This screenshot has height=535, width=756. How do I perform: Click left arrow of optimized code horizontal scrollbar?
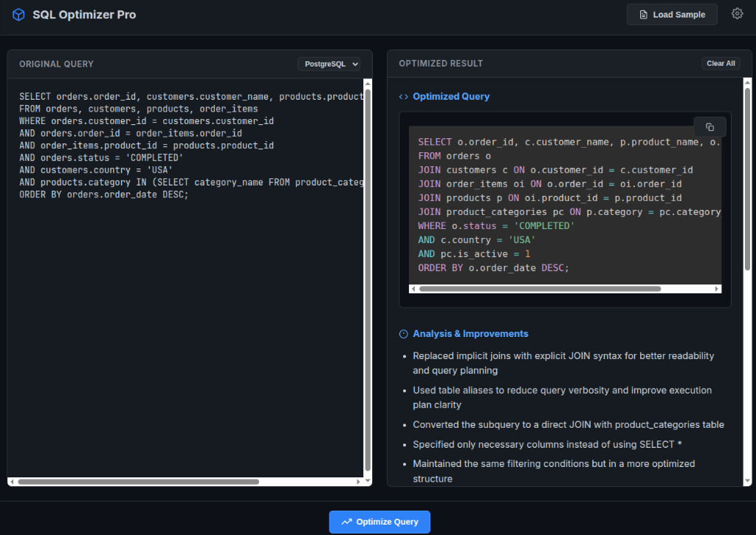click(413, 289)
